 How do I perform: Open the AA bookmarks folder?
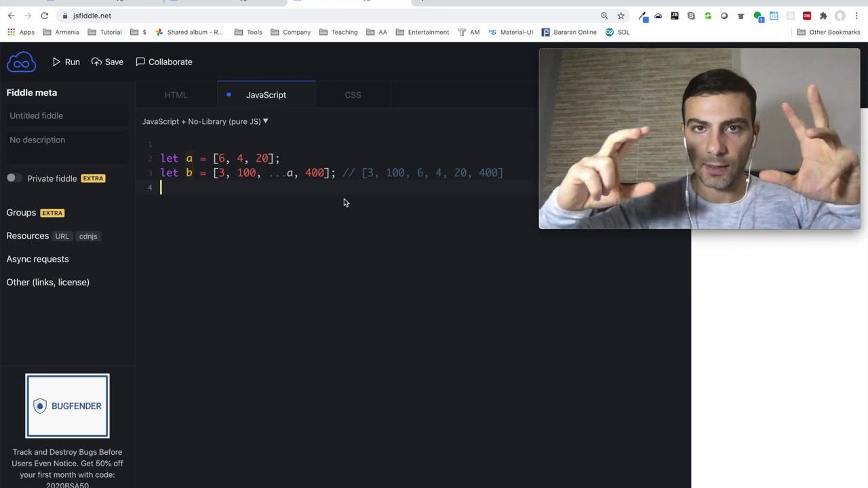click(x=376, y=32)
